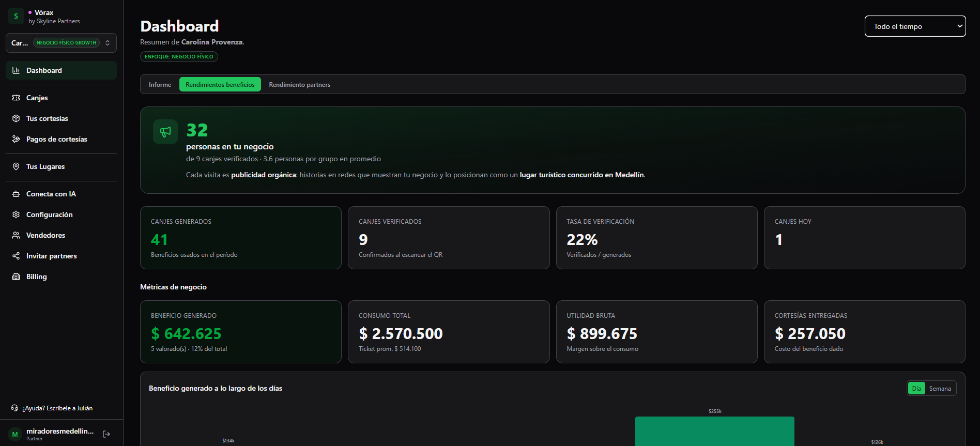Switch chart grouping to Semana
This screenshot has width=980, height=446.
(x=940, y=389)
